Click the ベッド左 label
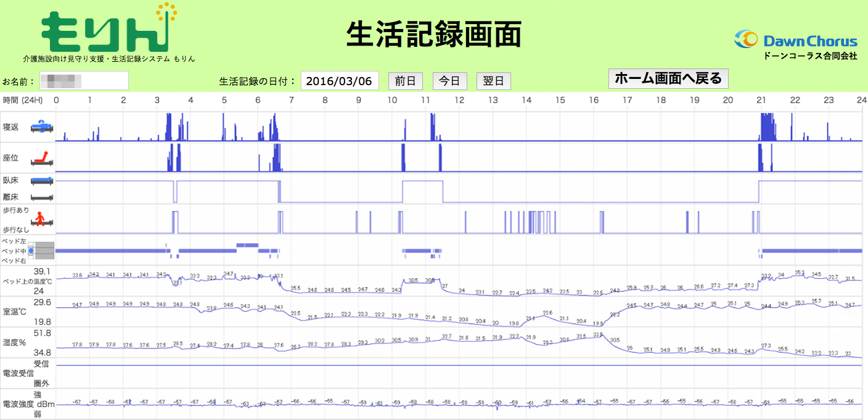Viewport: 868px width, 420px height. [x=14, y=242]
